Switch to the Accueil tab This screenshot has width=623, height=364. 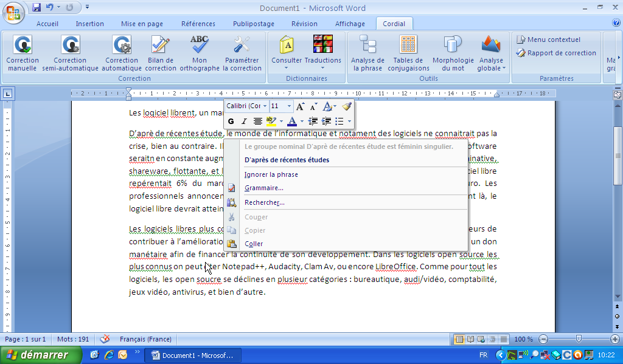(x=47, y=24)
